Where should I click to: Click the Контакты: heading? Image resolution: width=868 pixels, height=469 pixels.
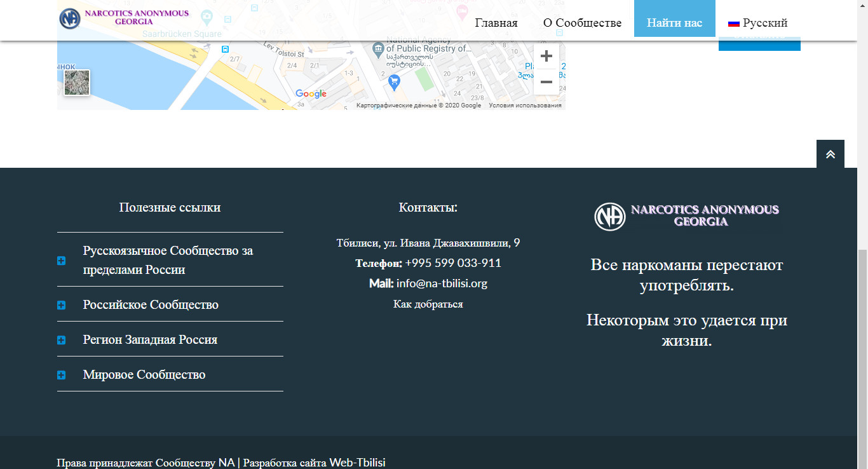(x=428, y=207)
